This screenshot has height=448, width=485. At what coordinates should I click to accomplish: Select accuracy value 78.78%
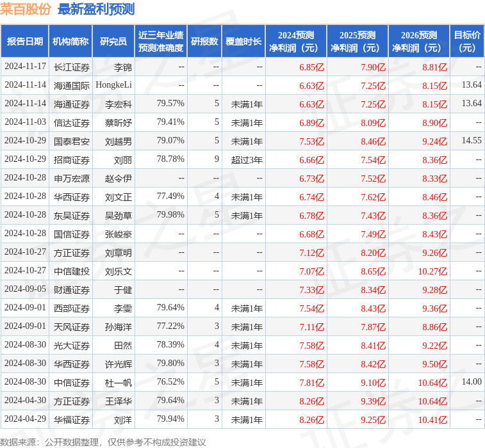coord(170,159)
